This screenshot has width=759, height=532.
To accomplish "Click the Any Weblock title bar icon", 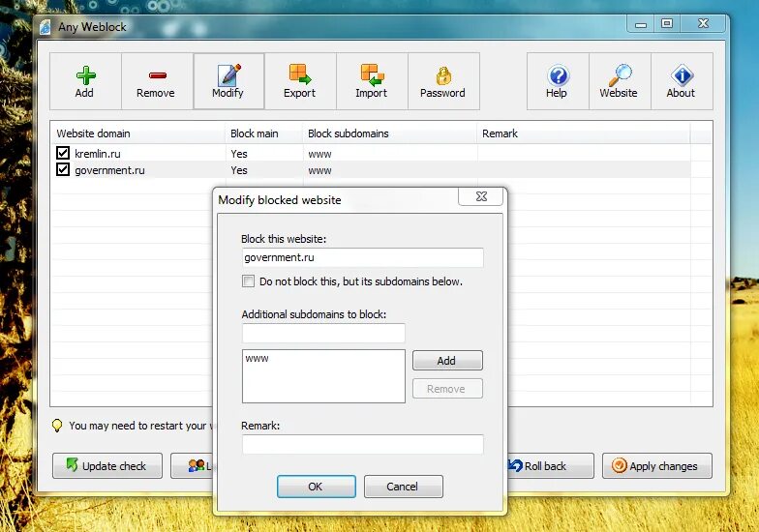I will (x=45, y=27).
